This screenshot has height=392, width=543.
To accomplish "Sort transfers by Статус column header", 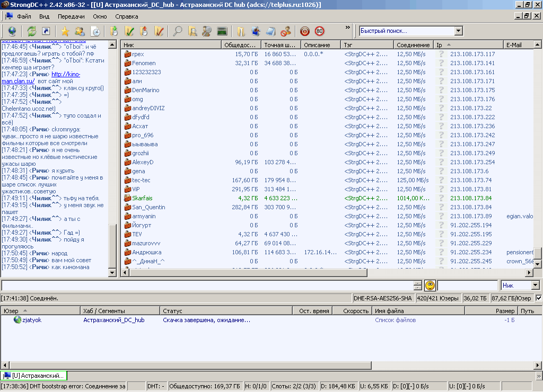I will click(x=226, y=311).
